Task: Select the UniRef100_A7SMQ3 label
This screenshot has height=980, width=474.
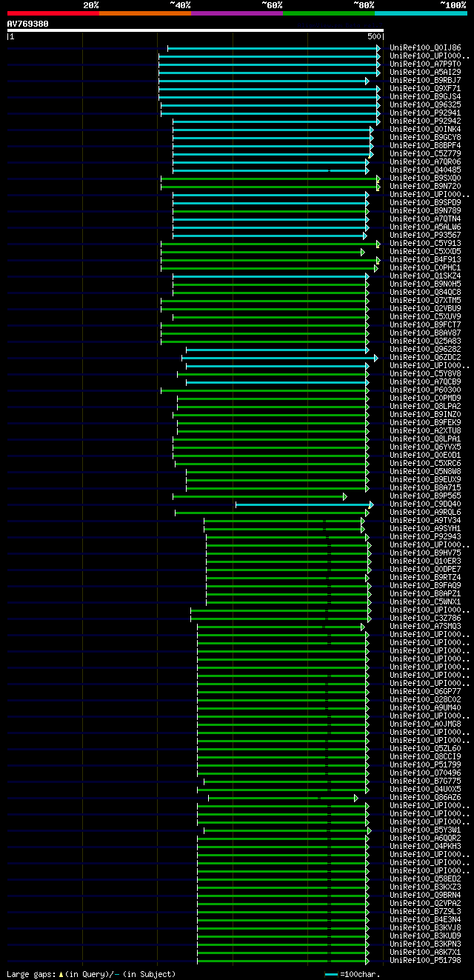Action: 425,627
